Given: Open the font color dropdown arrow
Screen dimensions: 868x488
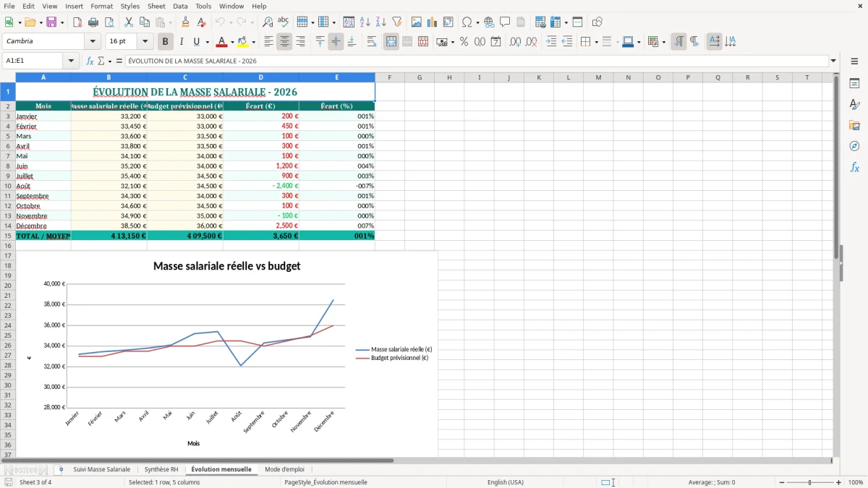Looking at the screenshot, I should pos(232,42).
